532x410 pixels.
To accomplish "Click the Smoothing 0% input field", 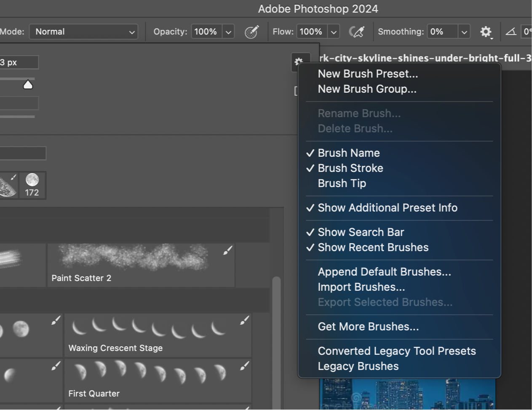I will 442,32.
